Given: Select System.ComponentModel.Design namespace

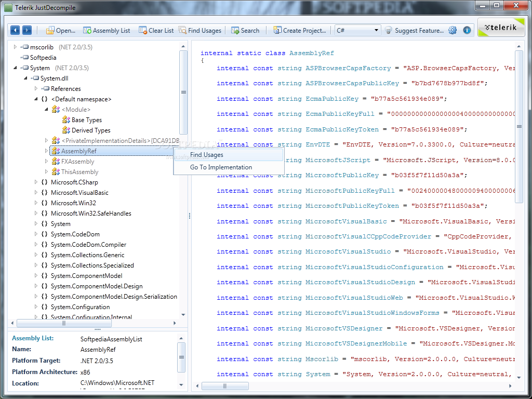Looking at the screenshot, I should (97, 286).
